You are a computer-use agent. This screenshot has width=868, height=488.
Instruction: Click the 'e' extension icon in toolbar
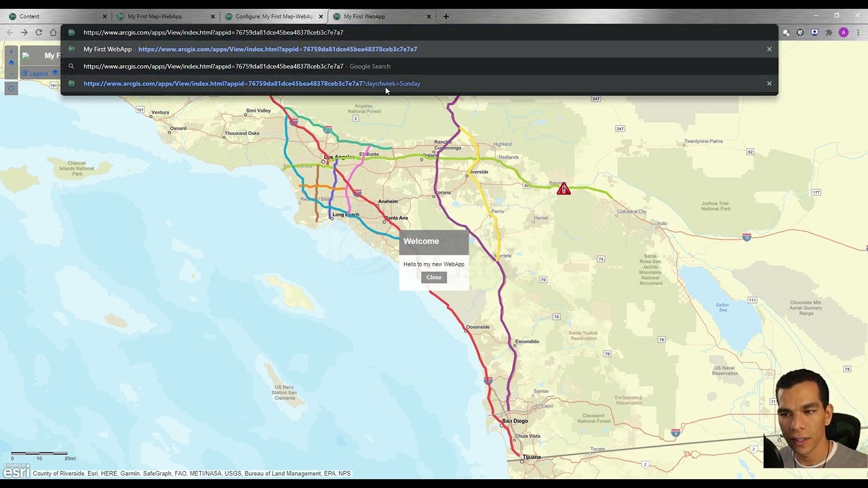(x=800, y=33)
